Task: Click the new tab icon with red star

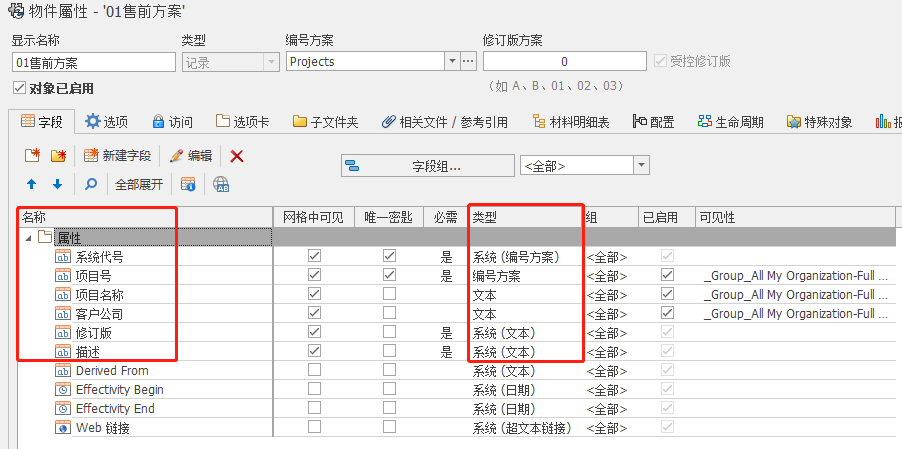Action: point(32,155)
